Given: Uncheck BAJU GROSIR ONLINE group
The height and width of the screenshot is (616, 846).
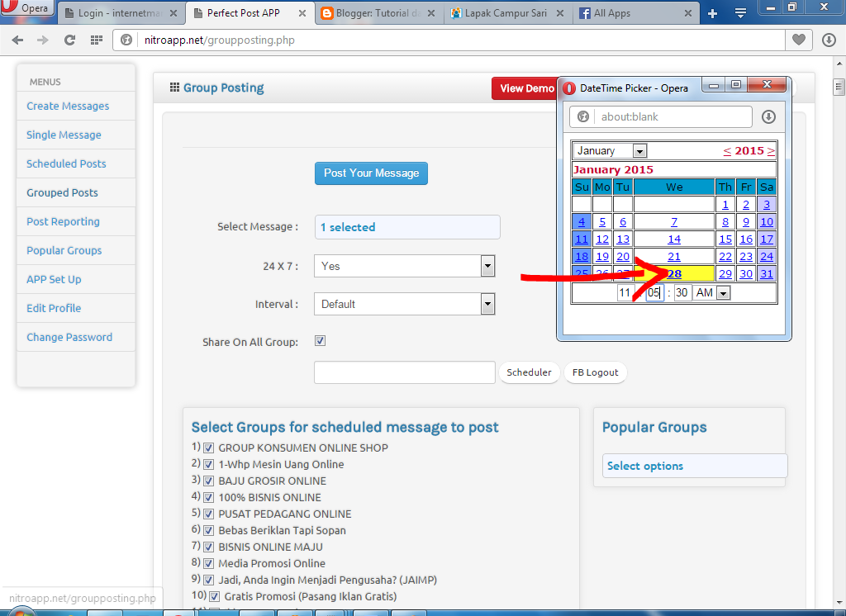Looking at the screenshot, I should (209, 481).
